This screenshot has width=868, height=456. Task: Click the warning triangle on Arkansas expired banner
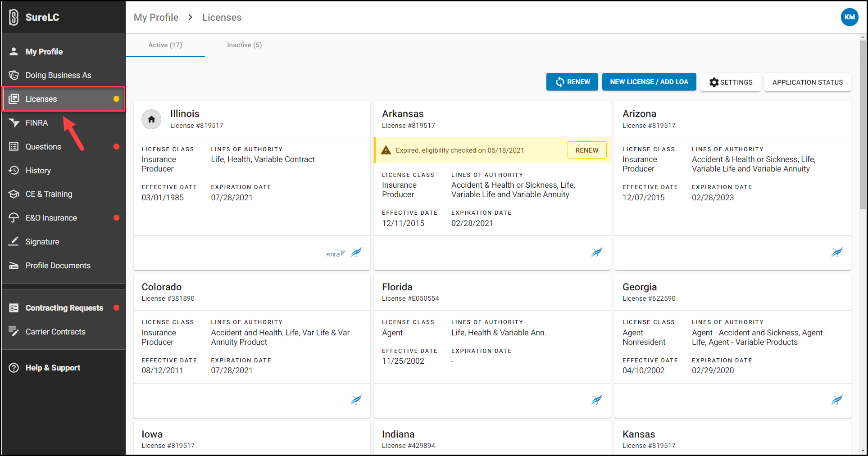tap(386, 150)
